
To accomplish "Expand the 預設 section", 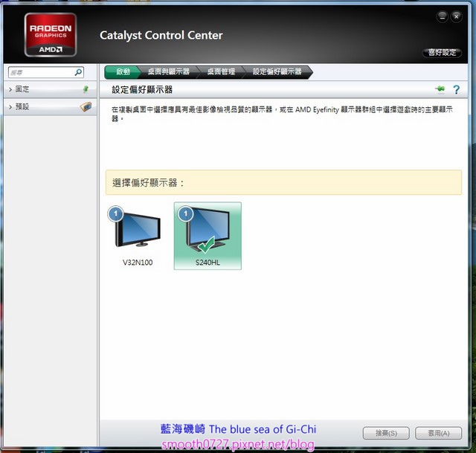I will tap(50, 107).
